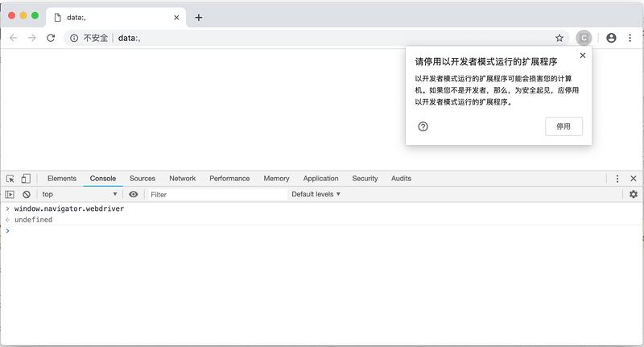The image size is (644, 347).
Task: Show the console sidebar icon
Action: point(10,194)
